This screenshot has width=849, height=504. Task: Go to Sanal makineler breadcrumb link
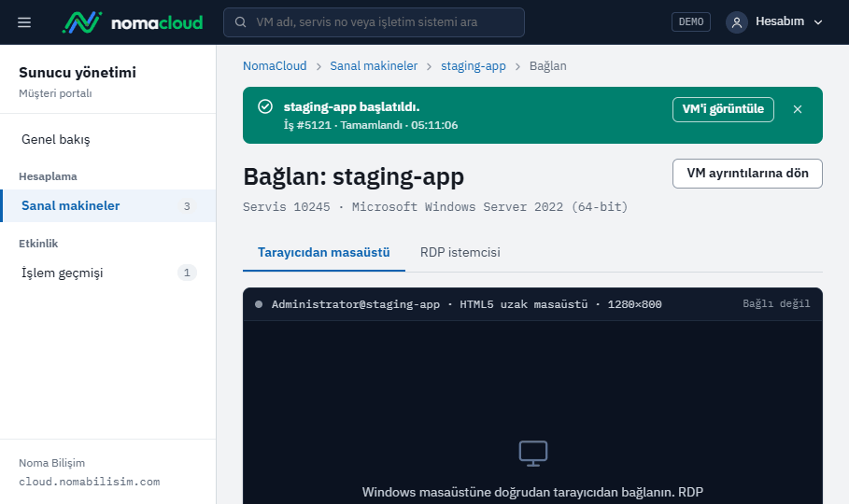374,66
